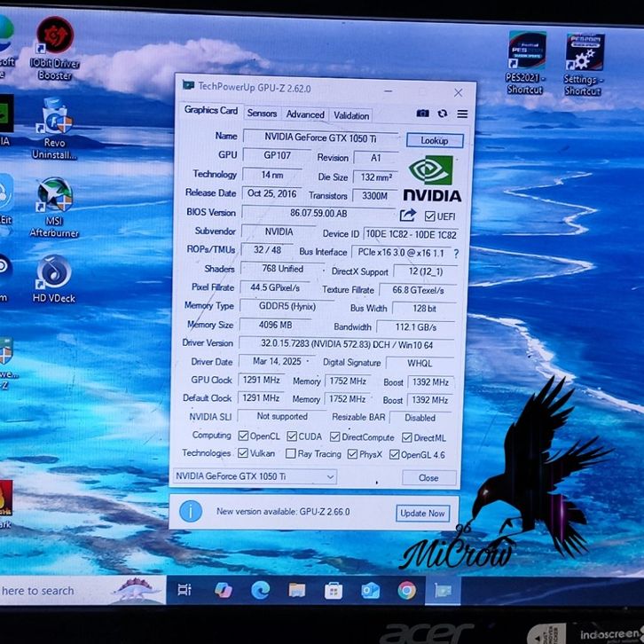Click the Bus Interface question mark icon
This screenshot has width=644, height=644.
[x=456, y=254]
